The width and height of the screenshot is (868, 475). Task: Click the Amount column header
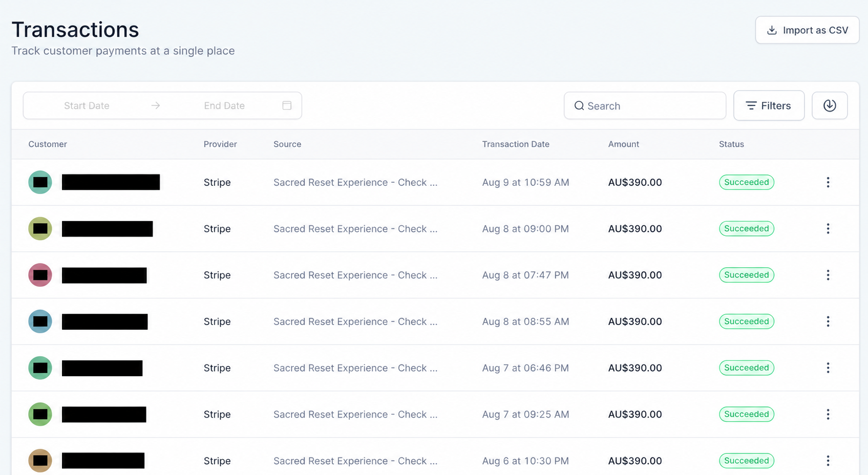pyautogui.click(x=624, y=144)
